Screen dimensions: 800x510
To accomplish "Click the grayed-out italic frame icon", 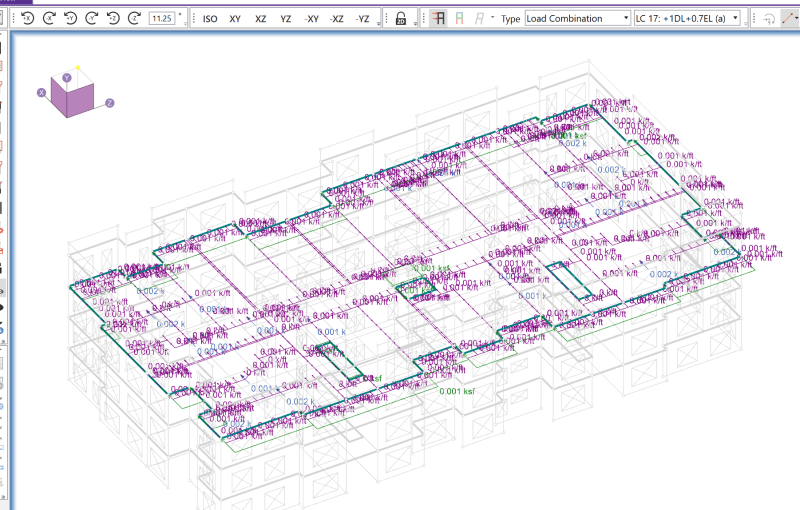I will pos(480,18).
